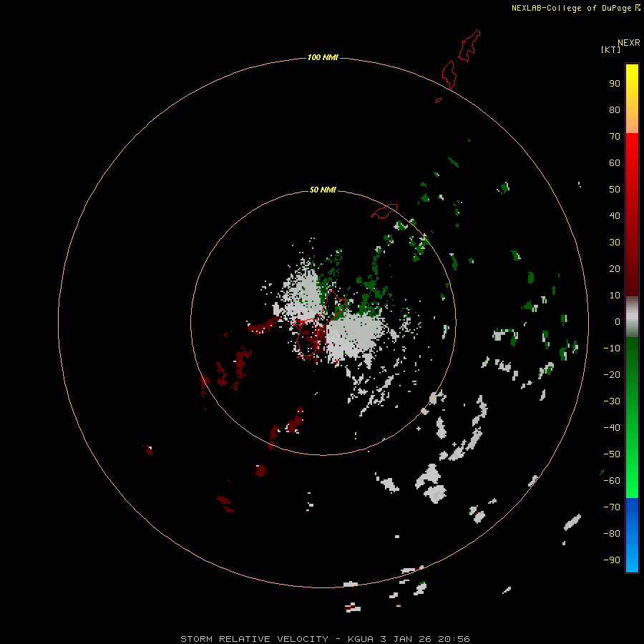Select the -60 knot scale label
The width and height of the screenshot is (644, 644).
[x=612, y=481]
